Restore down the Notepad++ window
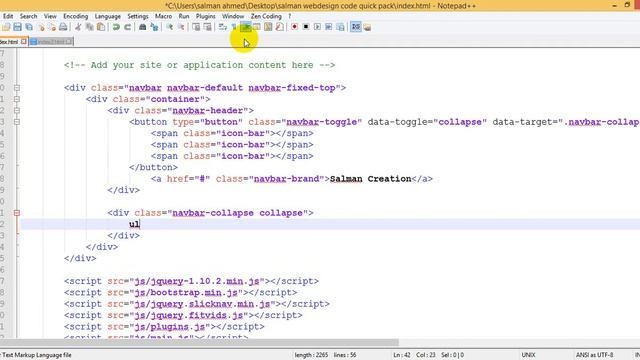640x360 pixels. (627, 5)
